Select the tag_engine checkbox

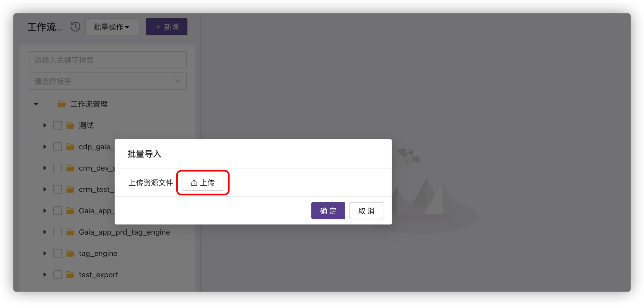coord(58,254)
